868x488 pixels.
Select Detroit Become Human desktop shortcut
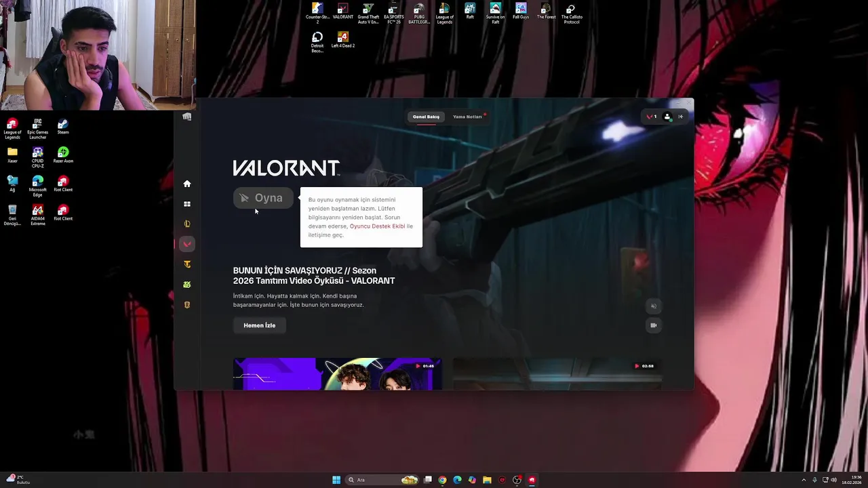pyautogui.click(x=317, y=42)
